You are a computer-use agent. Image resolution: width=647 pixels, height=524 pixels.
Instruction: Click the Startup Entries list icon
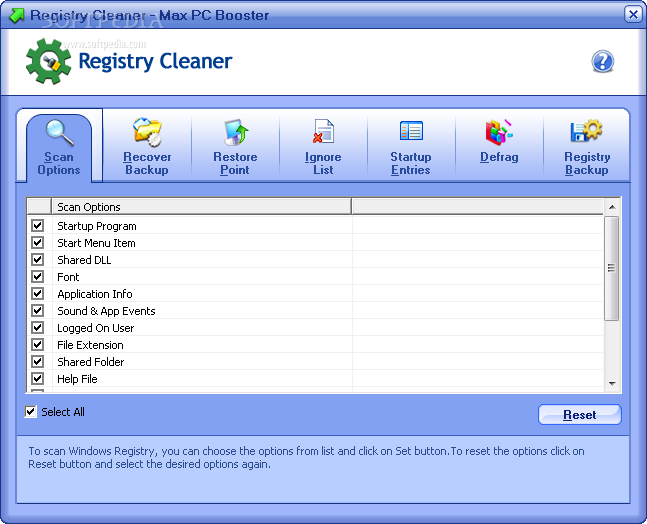pyautogui.click(x=411, y=131)
